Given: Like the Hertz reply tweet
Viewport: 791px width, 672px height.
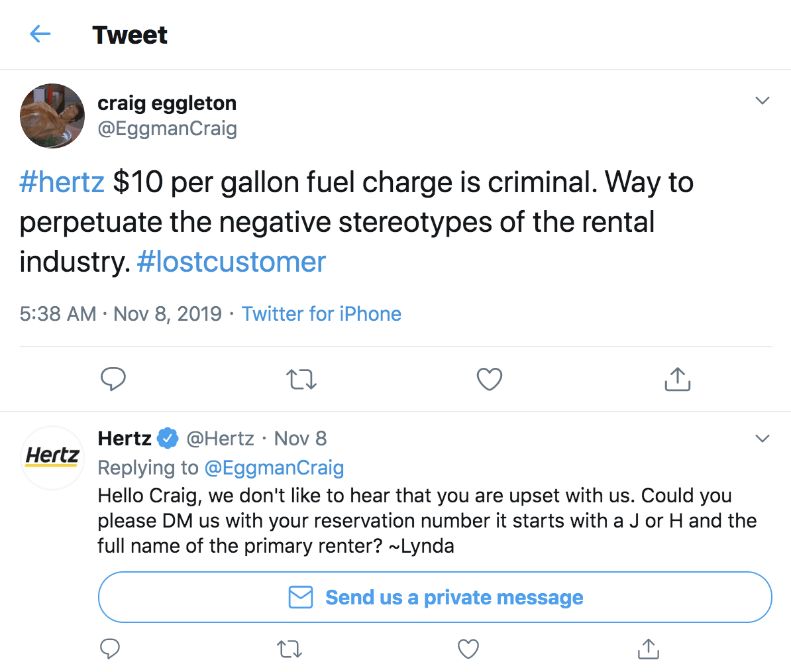Looking at the screenshot, I should point(468,649).
